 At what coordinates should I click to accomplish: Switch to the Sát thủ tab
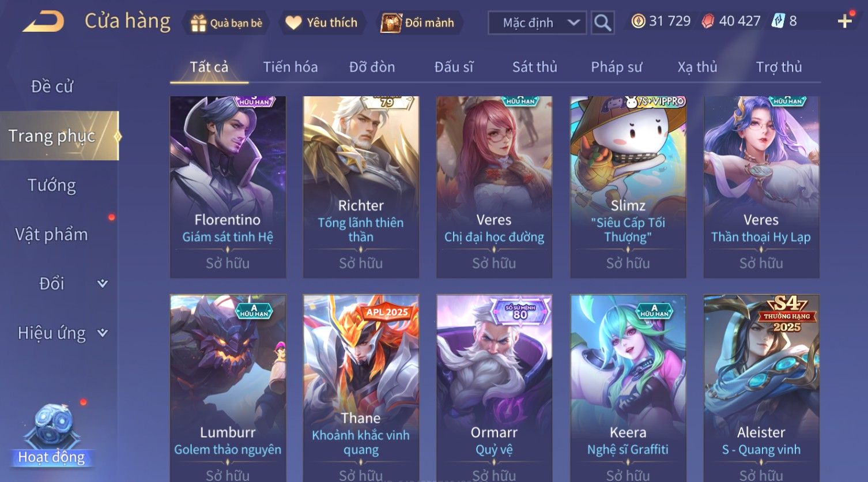534,67
